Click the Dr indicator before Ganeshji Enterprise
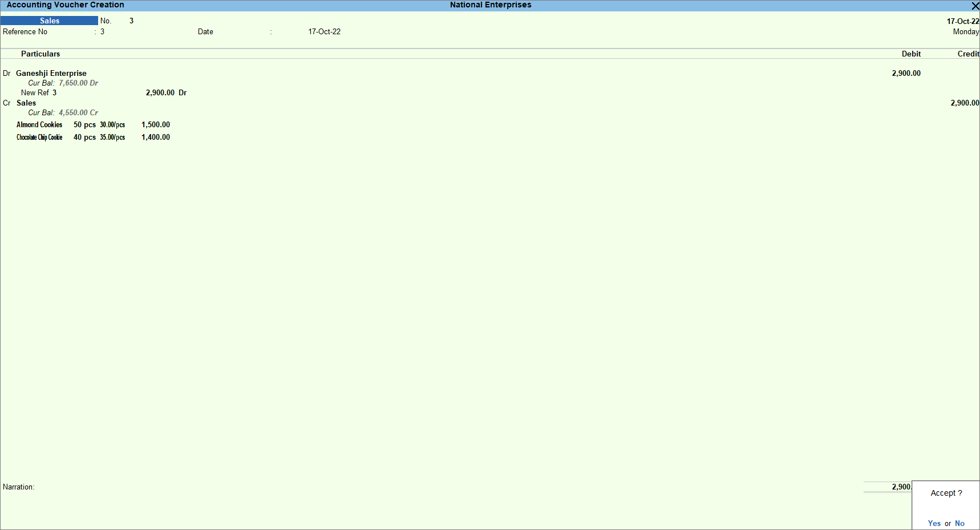 [7, 73]
